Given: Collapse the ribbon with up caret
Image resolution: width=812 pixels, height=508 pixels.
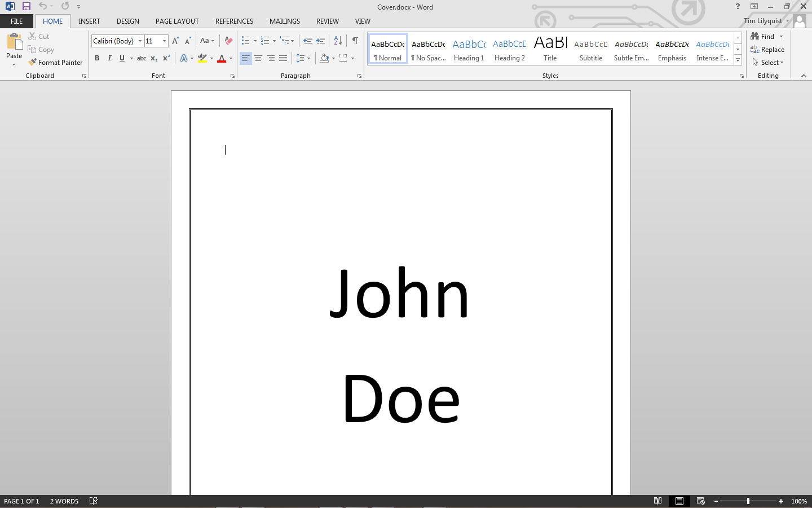Looking at the screenshot, I should coord(804,76).
